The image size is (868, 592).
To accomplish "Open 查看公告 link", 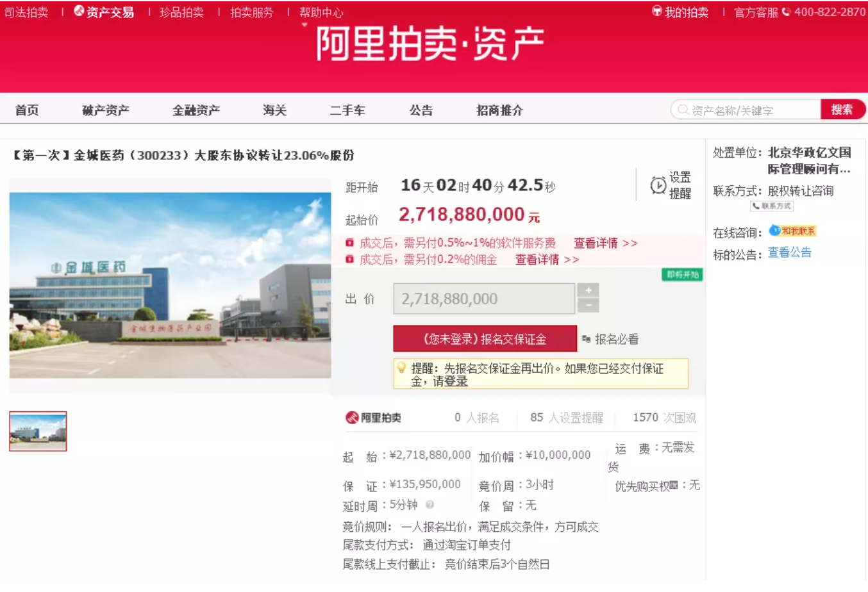I will point(790,252).
